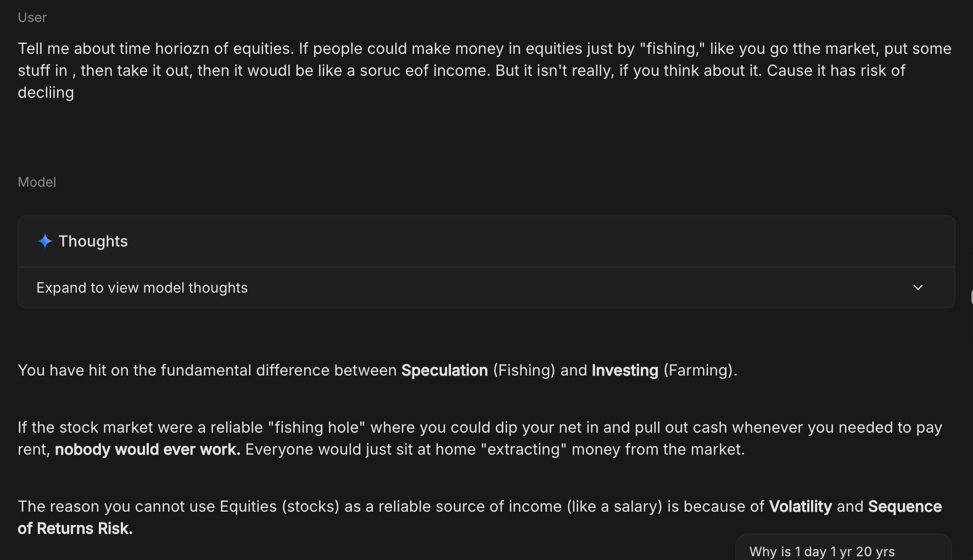Open the "Why is 1 day 1 yr 20 yrs" suggestion
This screenshot has height=560, width=973.
[x=821, y=551]
